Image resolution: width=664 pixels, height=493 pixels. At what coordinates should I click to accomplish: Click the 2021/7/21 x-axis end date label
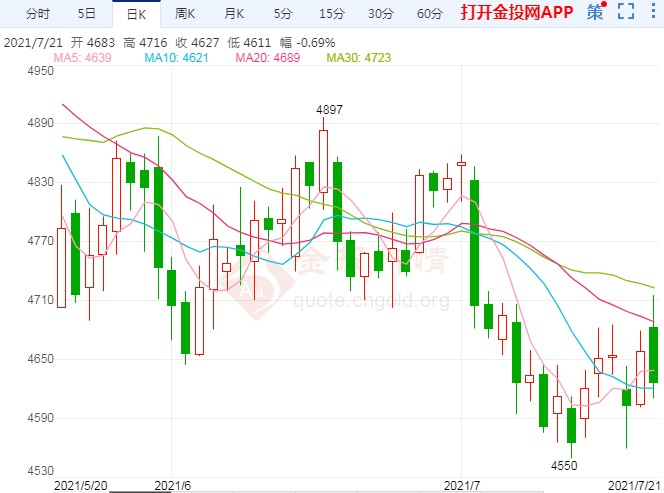click(634, 485)
